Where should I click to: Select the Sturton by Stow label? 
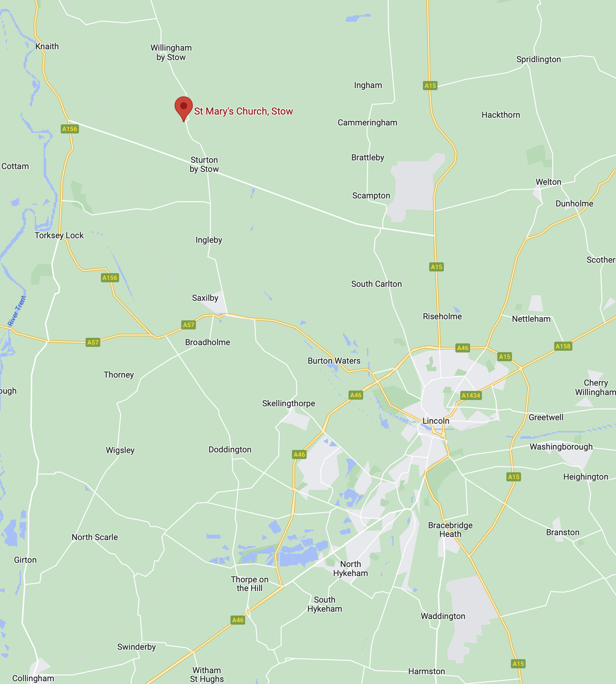pyautogui.click(x=204, y=164)
